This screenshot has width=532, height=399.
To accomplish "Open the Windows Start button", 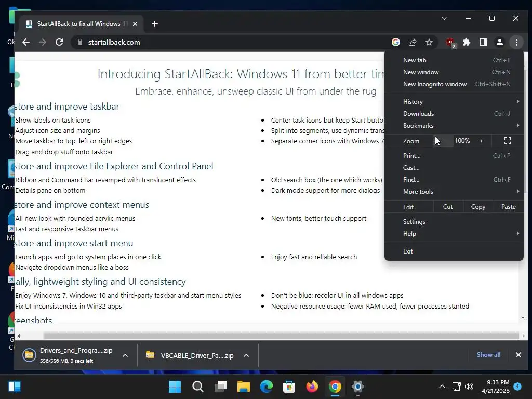I will (175, 387).
